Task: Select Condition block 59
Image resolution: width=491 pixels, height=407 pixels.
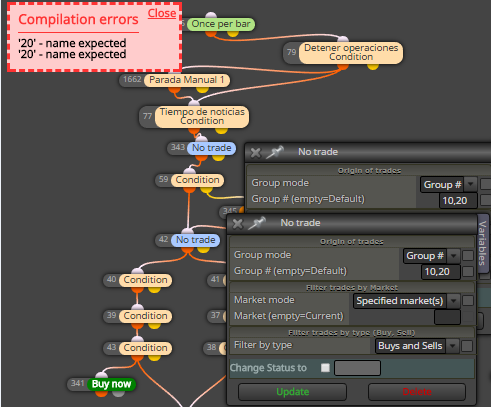Action: click(197, 180)
